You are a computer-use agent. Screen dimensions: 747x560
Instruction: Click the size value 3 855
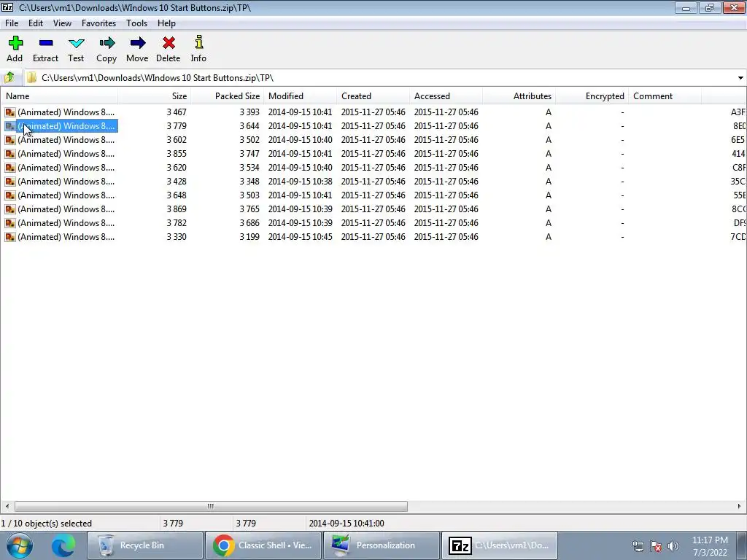[x=177, y=154]
